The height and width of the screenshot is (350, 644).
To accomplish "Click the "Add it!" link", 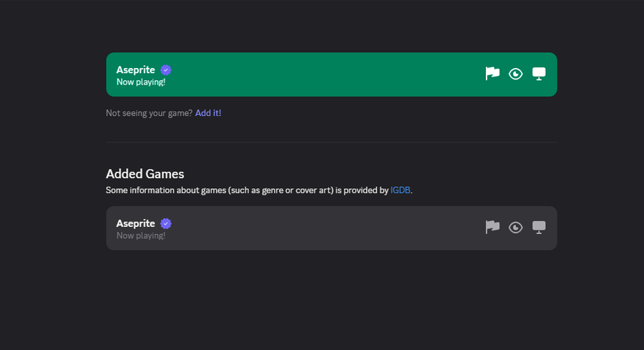I will pyautogui.click(x=208, y=113).
